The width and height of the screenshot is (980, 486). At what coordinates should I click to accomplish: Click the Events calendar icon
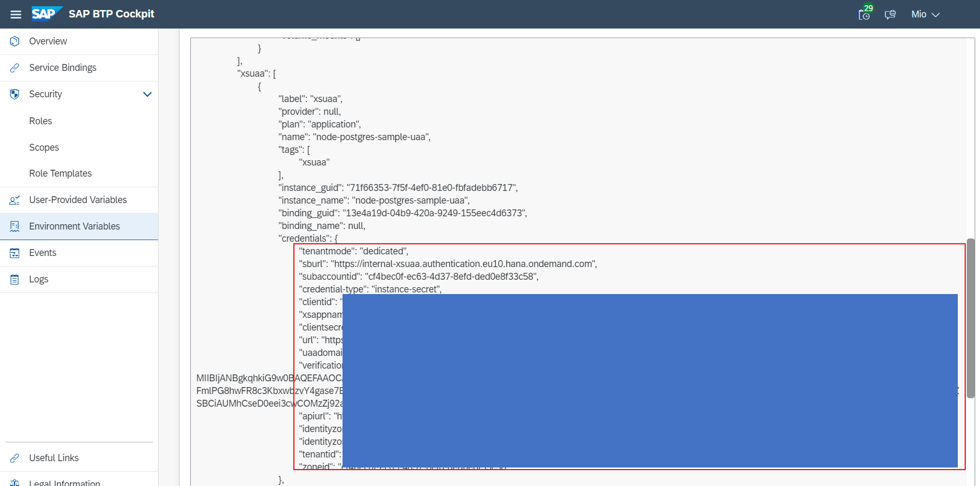click(15, 253)
